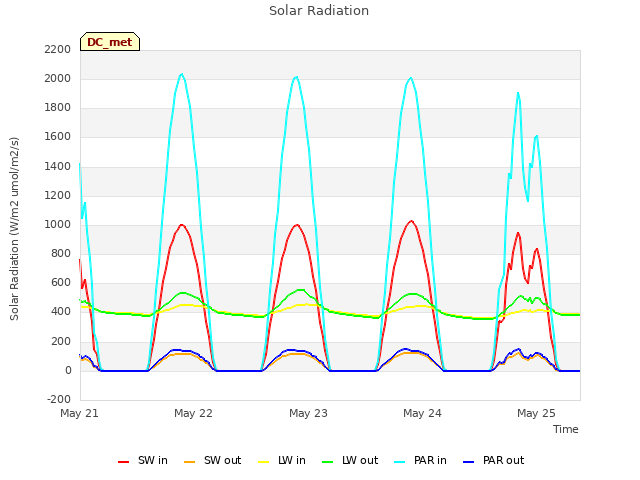The height and width of the screenshot is (480, 640).
Task: Click the blue PAR out legend swatch
Action: point(469,461)
